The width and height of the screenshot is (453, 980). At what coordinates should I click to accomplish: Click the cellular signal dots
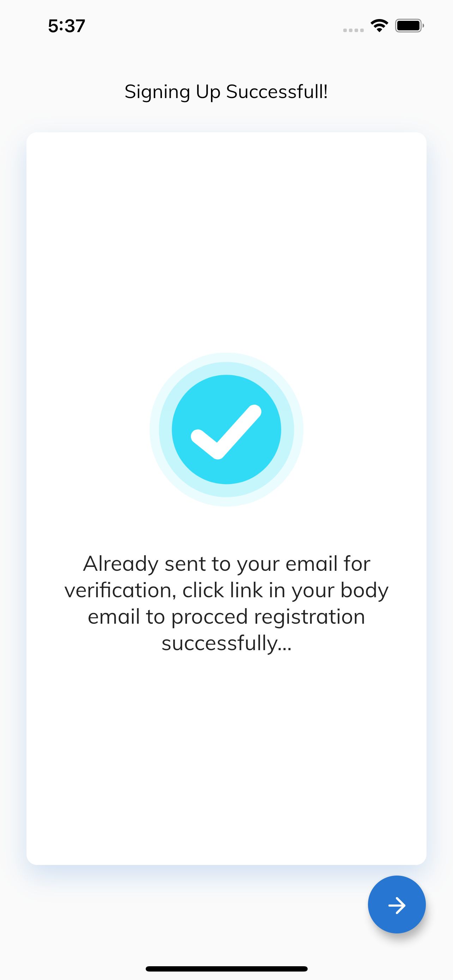[x=354, y=30]
